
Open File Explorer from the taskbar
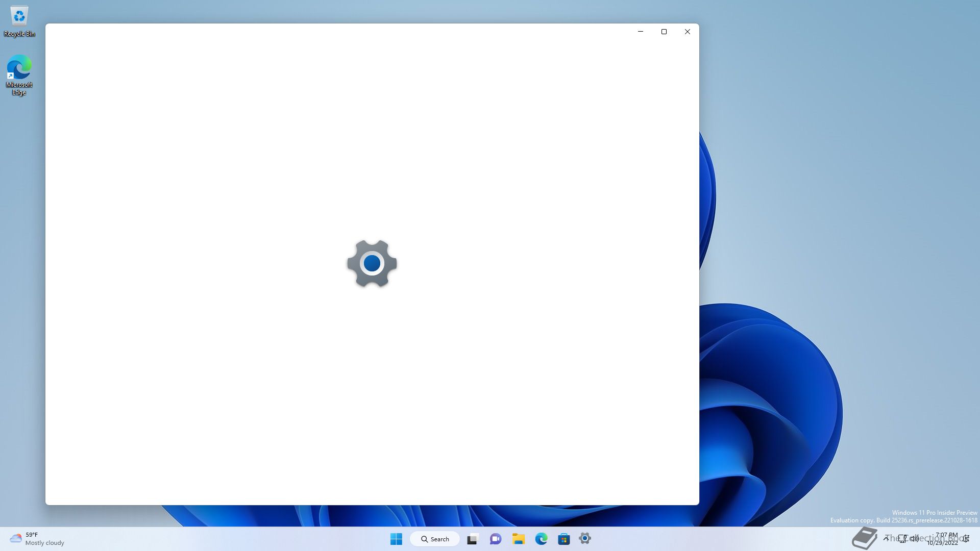click(519, 539)
